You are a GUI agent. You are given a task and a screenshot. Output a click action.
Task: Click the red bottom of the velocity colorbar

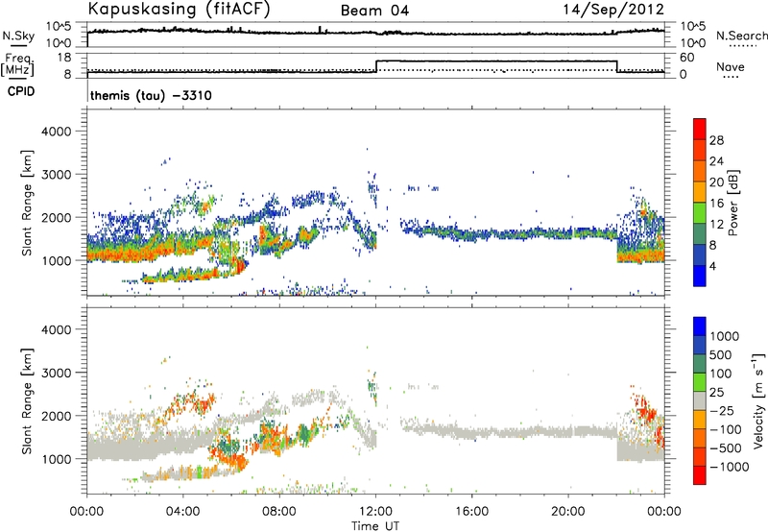(700, 475)
